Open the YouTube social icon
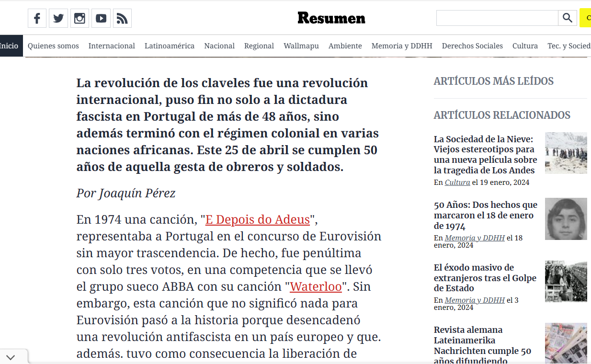 click(101, 19)
